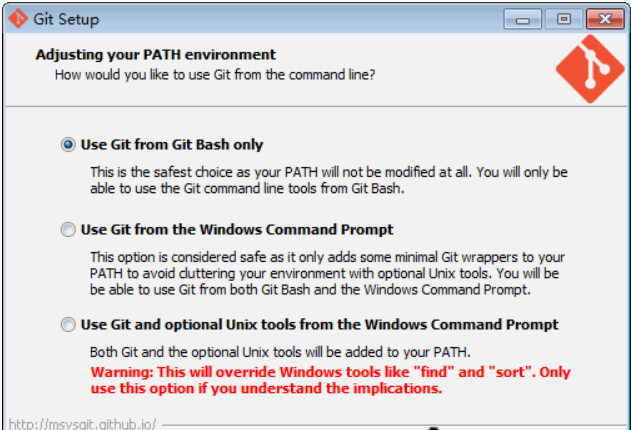Select the Git Bash only radio button

pyautogui.click(x=68, y=145)
